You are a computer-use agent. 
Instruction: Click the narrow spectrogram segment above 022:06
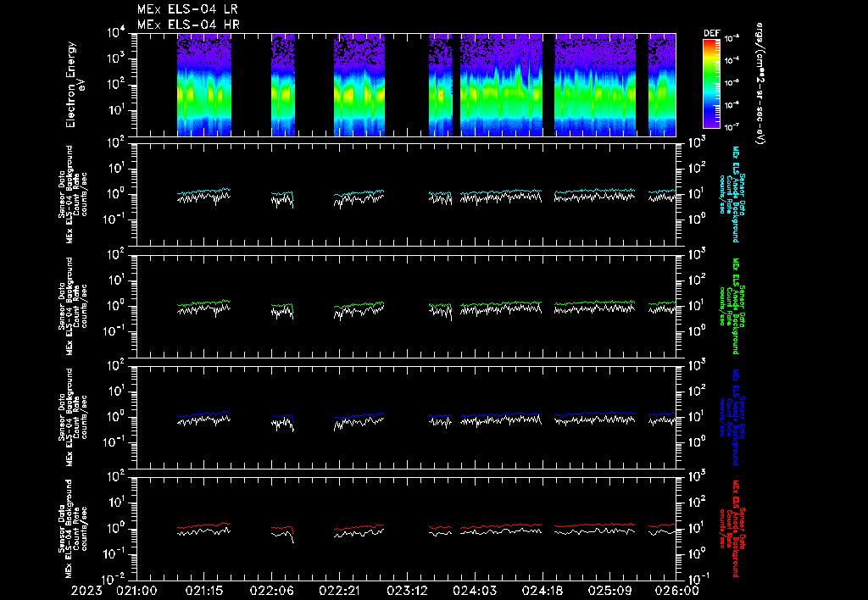tap(283, 85)
